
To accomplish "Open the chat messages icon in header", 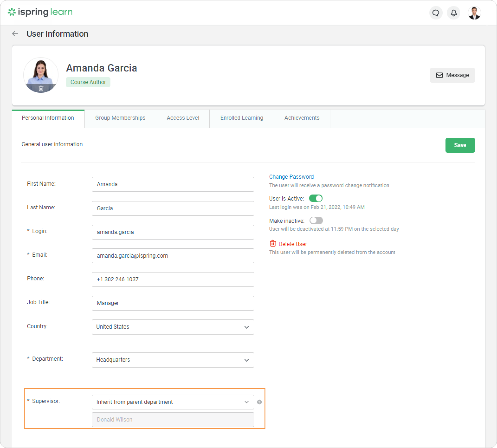I will (x=436, y=13).
